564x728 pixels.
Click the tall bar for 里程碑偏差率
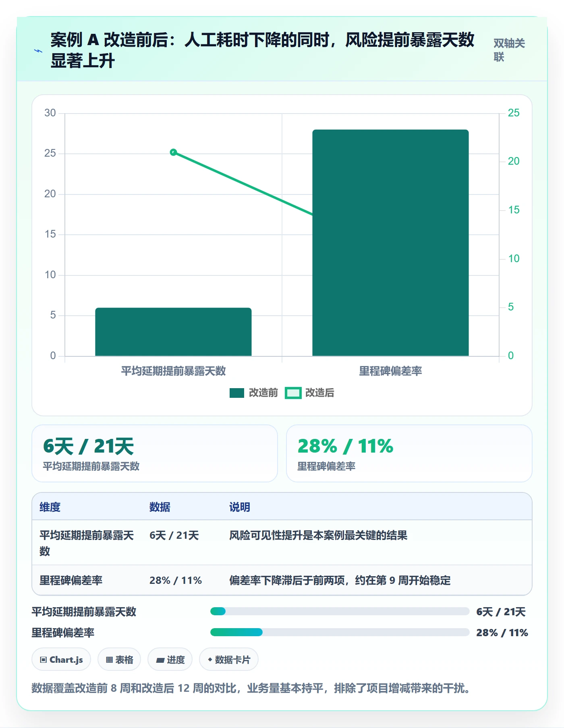(x=390, y=243)
